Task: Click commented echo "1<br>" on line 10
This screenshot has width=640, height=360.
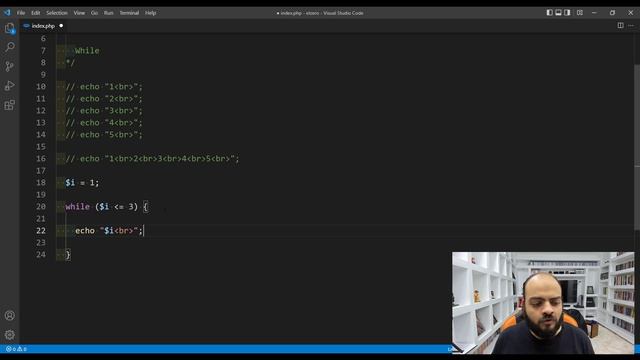Action: 104,87
